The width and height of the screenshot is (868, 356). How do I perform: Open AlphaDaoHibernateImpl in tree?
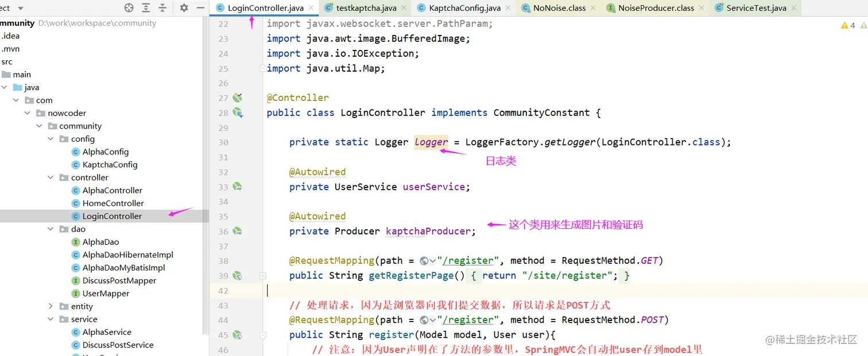pos(128,255)
